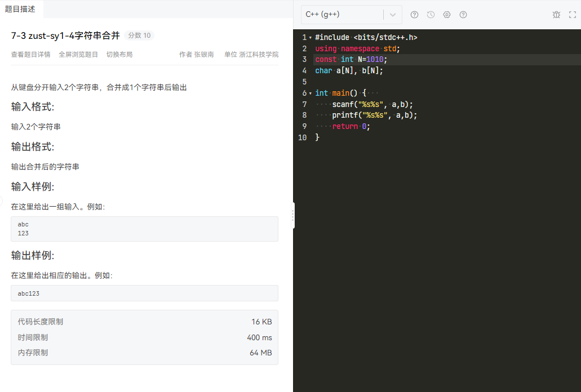Screen dimensions: 581x392
Task: Click the problem description sentence 从键盘分开输入2个字符串
Action: pos(99,87)
